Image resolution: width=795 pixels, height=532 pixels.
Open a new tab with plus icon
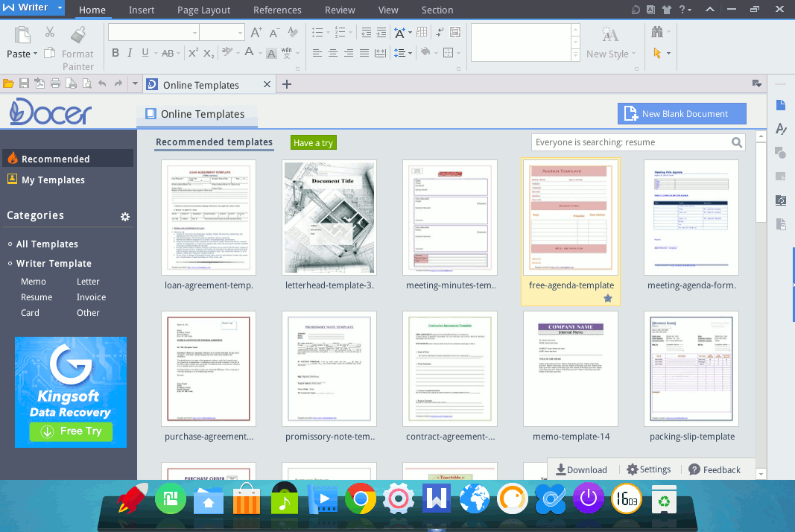tap(287, 84)
